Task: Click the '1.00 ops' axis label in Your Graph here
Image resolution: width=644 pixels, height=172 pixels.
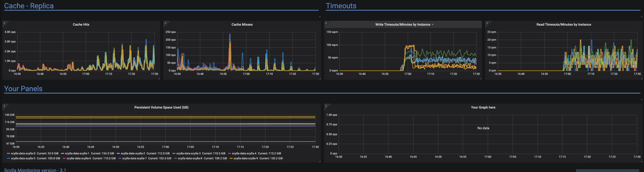Action: pos(332,115)
